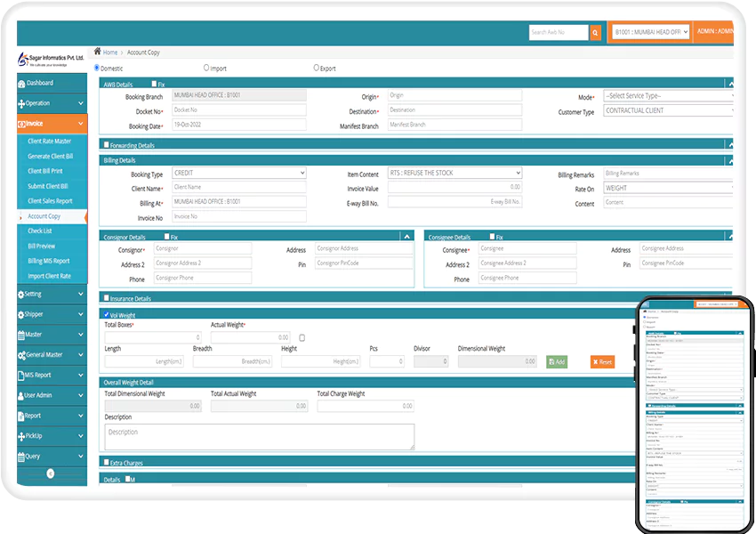Click the Dashboard sidebar icon
The width and height of the screenshot is (756, 534).
(21, 84)
